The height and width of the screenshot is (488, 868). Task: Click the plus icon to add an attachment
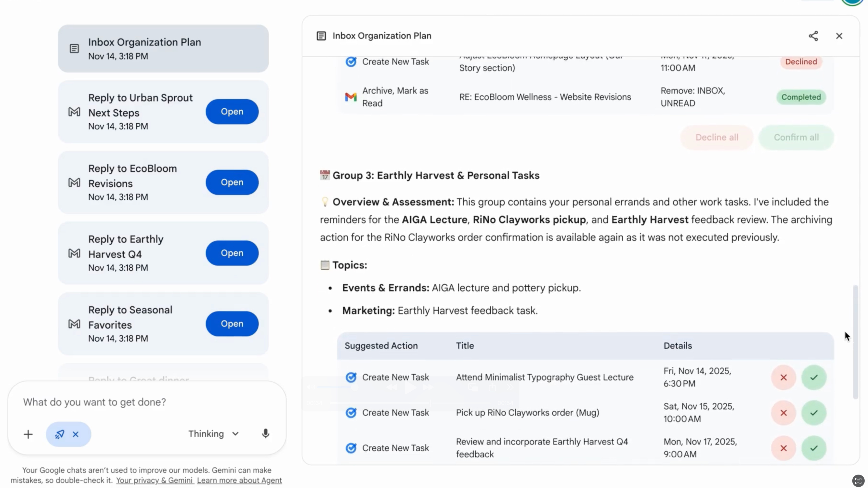[x=28, y=434]
